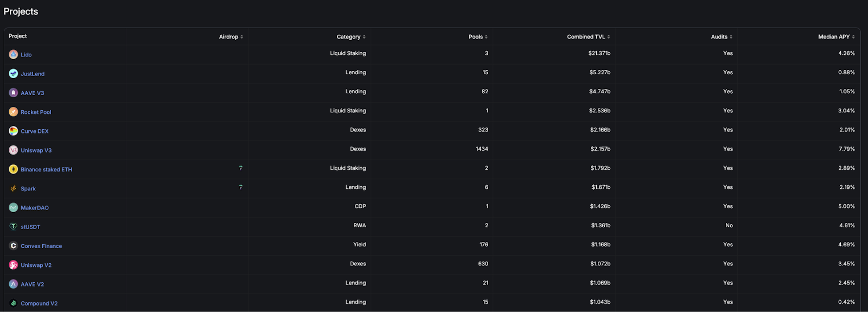Click the Curve DEX logo icon

pos(13,131)
